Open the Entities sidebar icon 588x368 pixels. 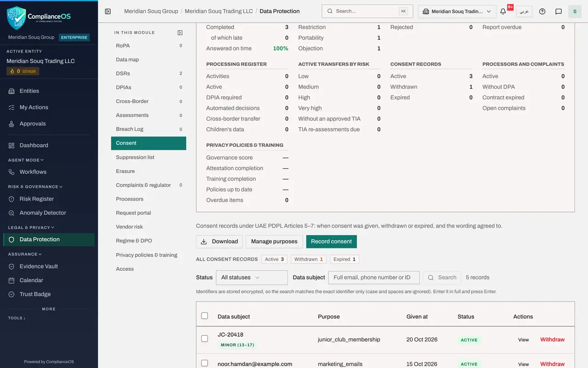(x=11, y=91)
